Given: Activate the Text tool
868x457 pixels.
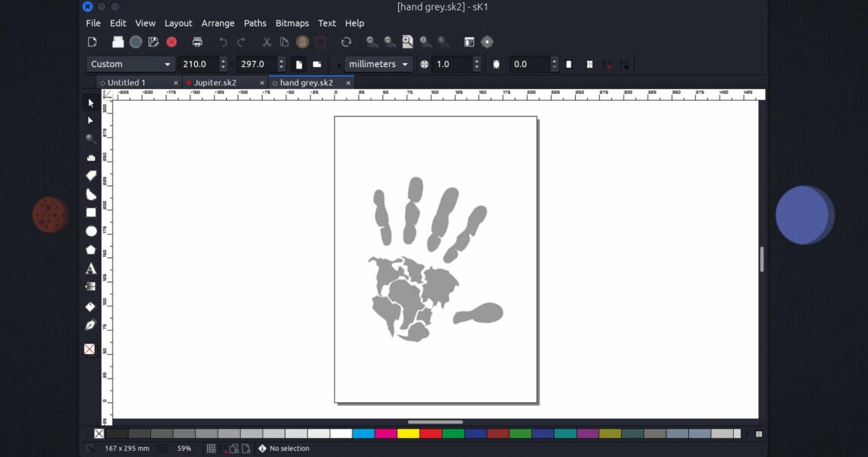Looking at the screenshot, I should 91,268.
